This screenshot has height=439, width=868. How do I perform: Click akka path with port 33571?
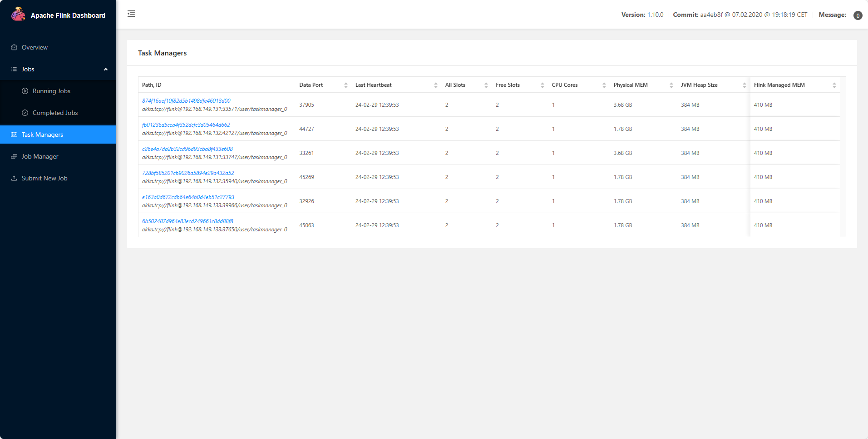coord(215,109)
